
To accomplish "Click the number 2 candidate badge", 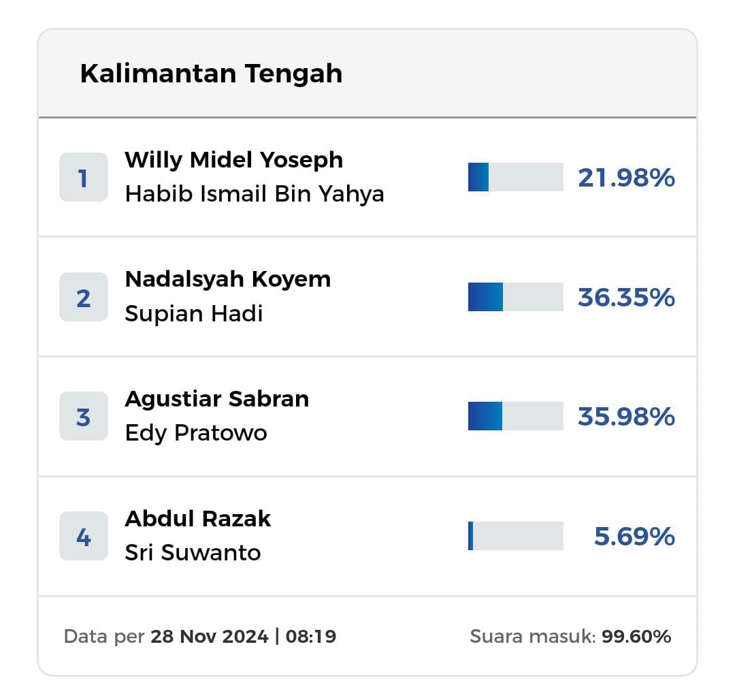I will 83,298.
